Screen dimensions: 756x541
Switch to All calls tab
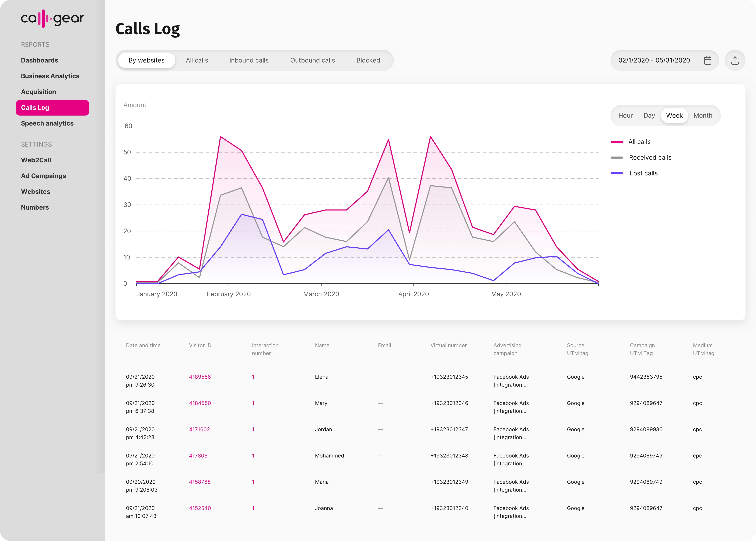pos(197,60)
